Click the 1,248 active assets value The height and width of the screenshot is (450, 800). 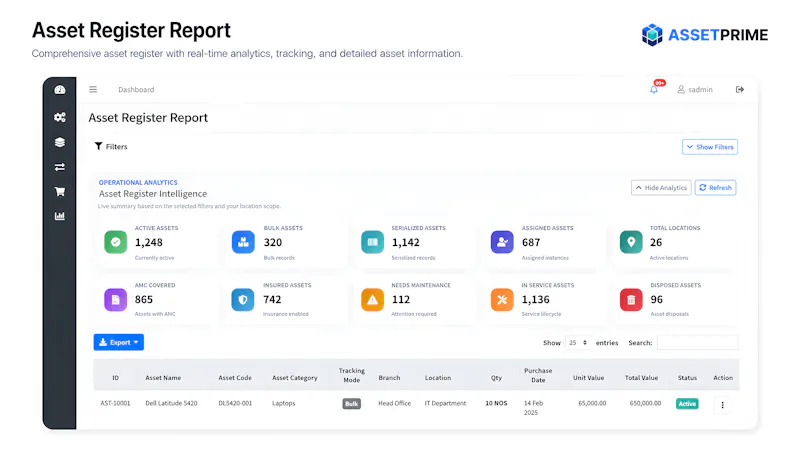coord(149,242)
